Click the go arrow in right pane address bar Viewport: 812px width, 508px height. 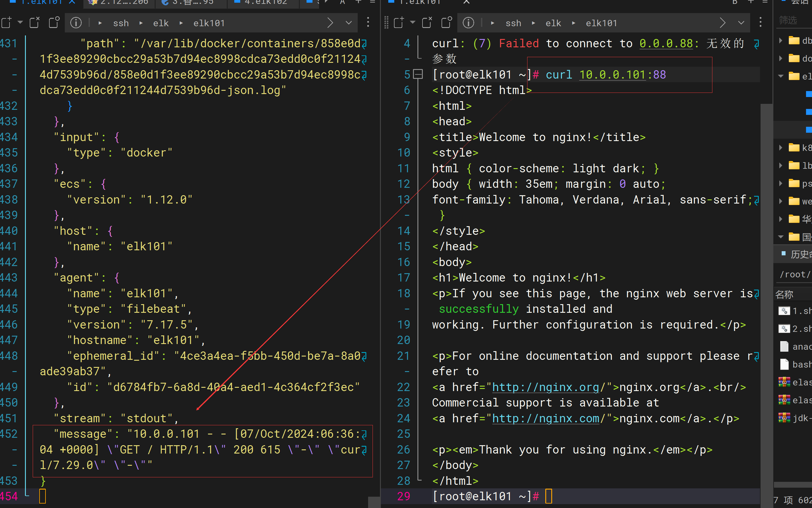(723, 23)
